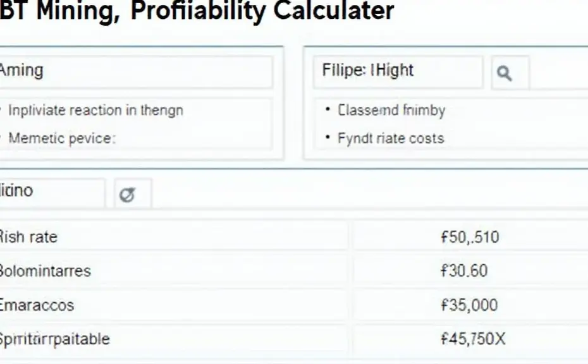Click the f35,000 value cell
Image resolution: width=588 pixels, height=364 pixels.
point(469,305)
